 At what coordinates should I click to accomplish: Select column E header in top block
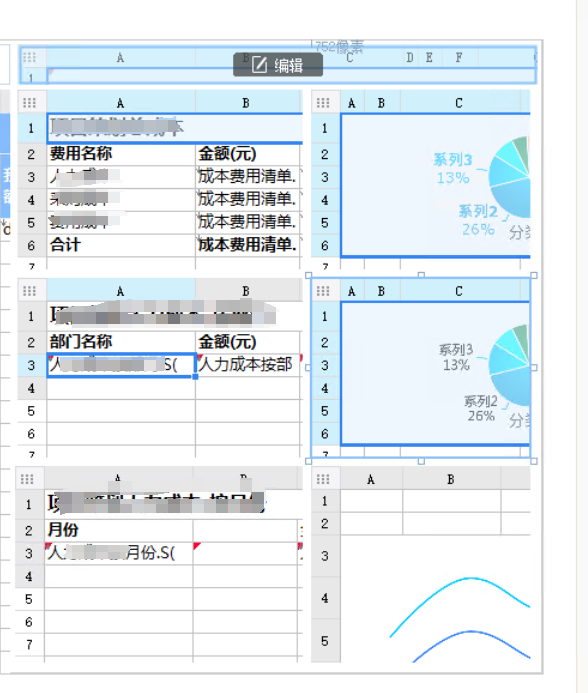pos(429,58)
